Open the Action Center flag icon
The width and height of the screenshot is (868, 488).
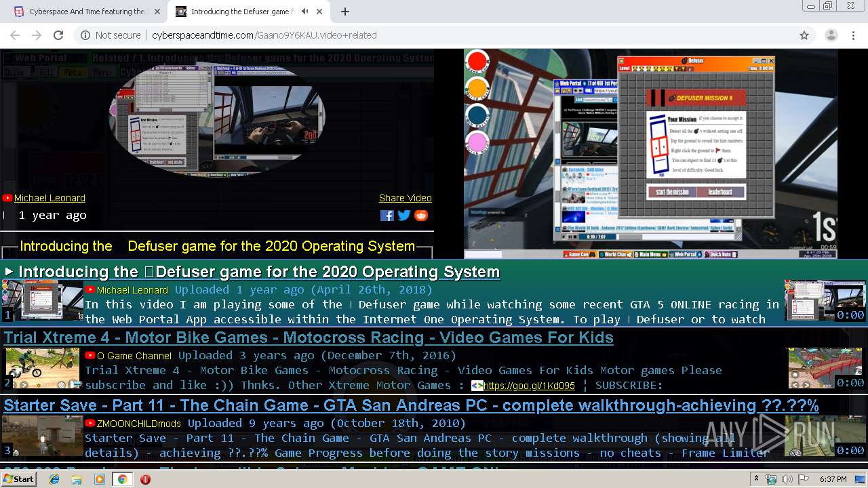point(804,479)
